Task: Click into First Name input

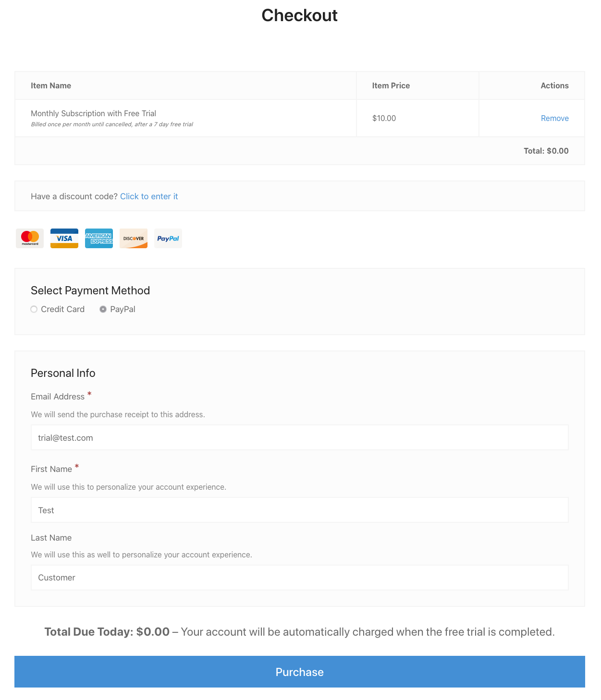Action: click(299, 510)
